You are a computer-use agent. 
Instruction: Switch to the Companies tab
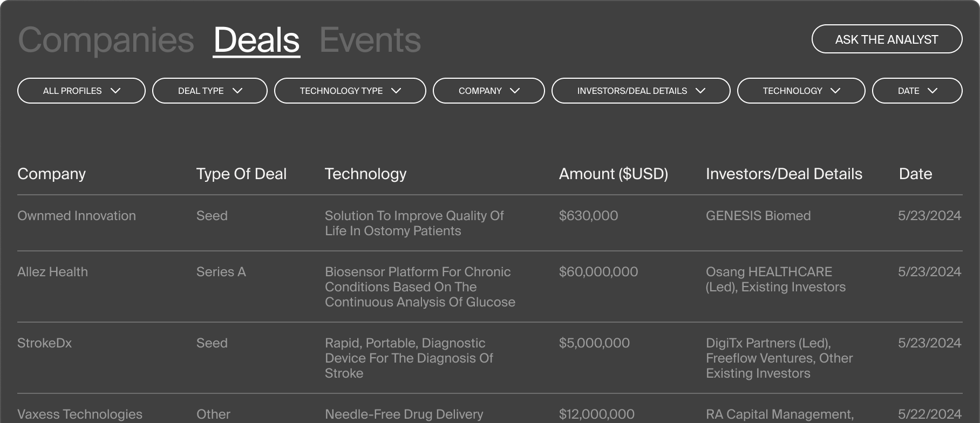tap(106, 40)
